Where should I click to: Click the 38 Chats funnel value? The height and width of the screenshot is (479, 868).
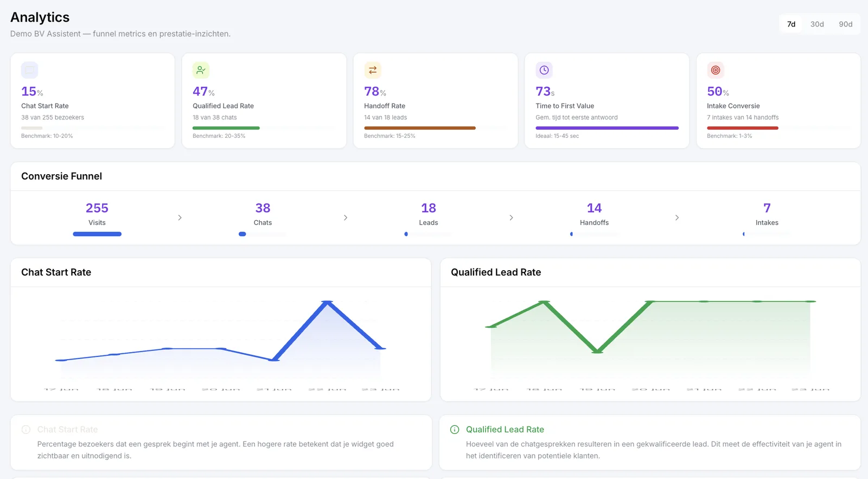point(263,208)
